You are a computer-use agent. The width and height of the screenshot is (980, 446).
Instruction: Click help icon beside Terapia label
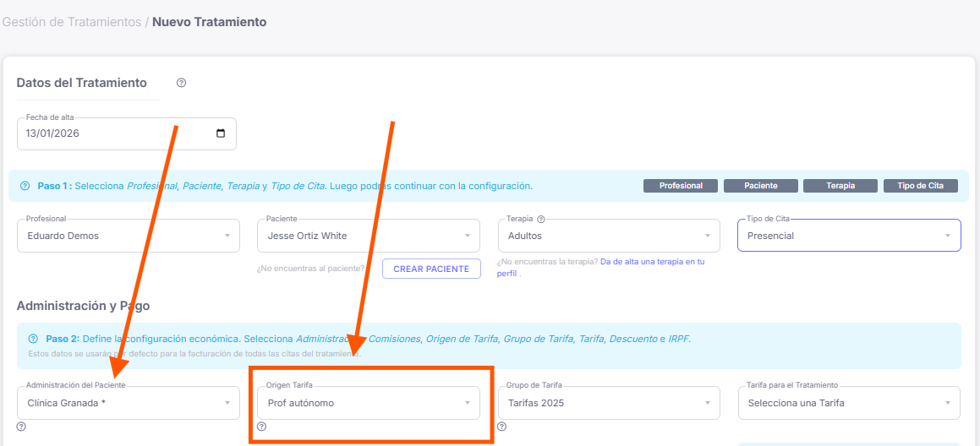(x=540, y=219)
